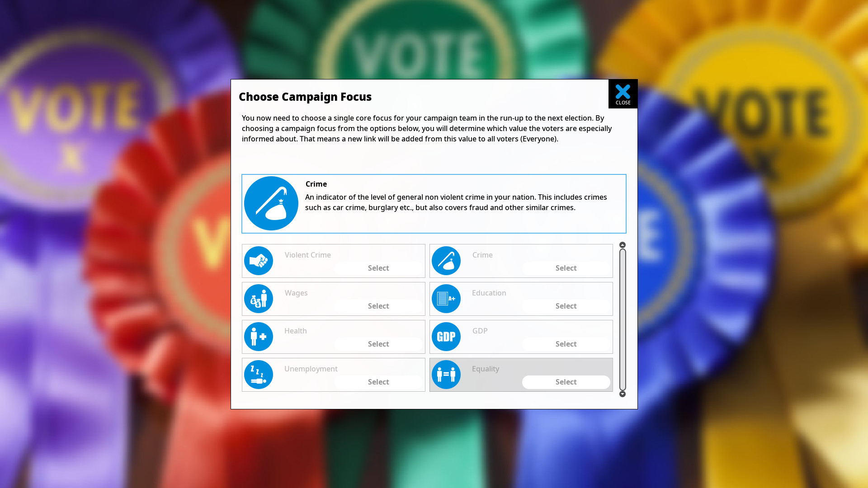This screenshot has height=488, width=868.
Task: Scroll up the campaign options list
Action: tap(623, 245)
